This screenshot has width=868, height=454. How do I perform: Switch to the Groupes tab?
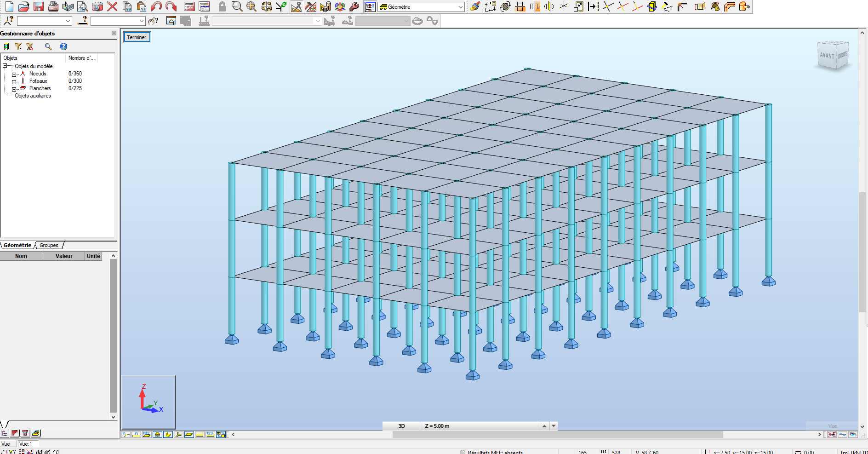click(x=48, y=245)
